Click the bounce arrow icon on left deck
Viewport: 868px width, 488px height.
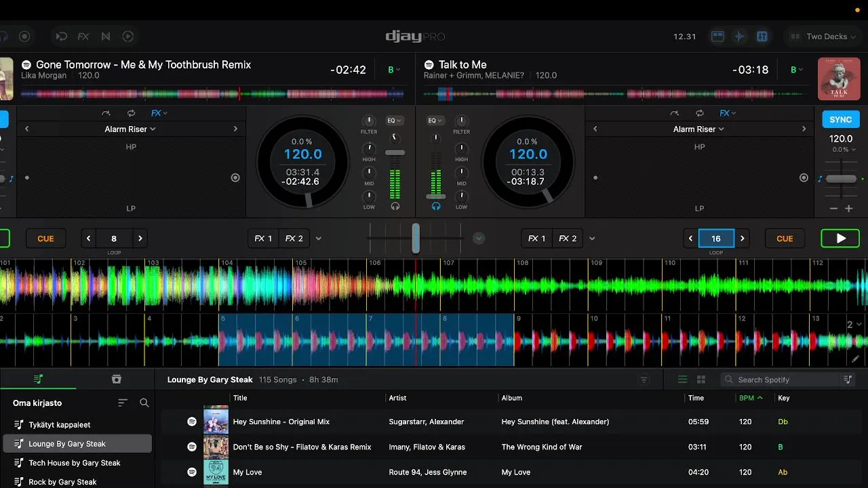tap(106, 113)
